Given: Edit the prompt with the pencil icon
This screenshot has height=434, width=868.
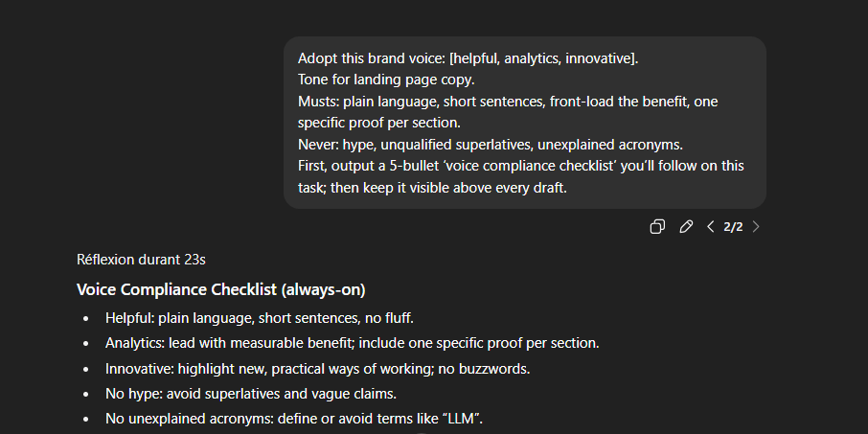Looking at the screenshot, I should 686,226.
